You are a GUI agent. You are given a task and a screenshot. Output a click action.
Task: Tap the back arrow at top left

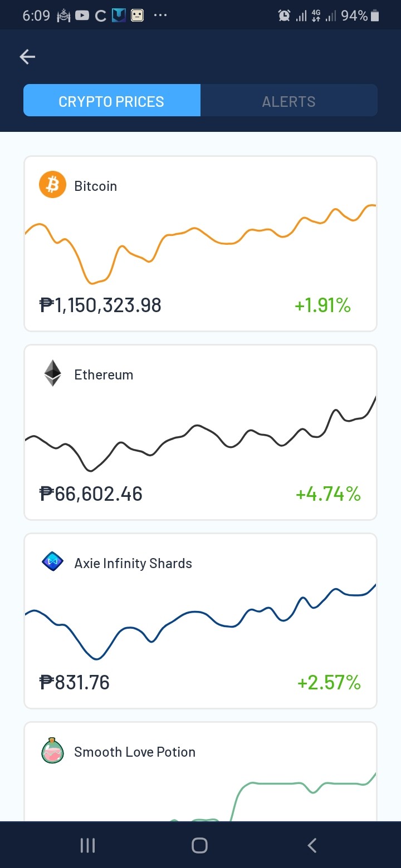[x=27, y=56]
